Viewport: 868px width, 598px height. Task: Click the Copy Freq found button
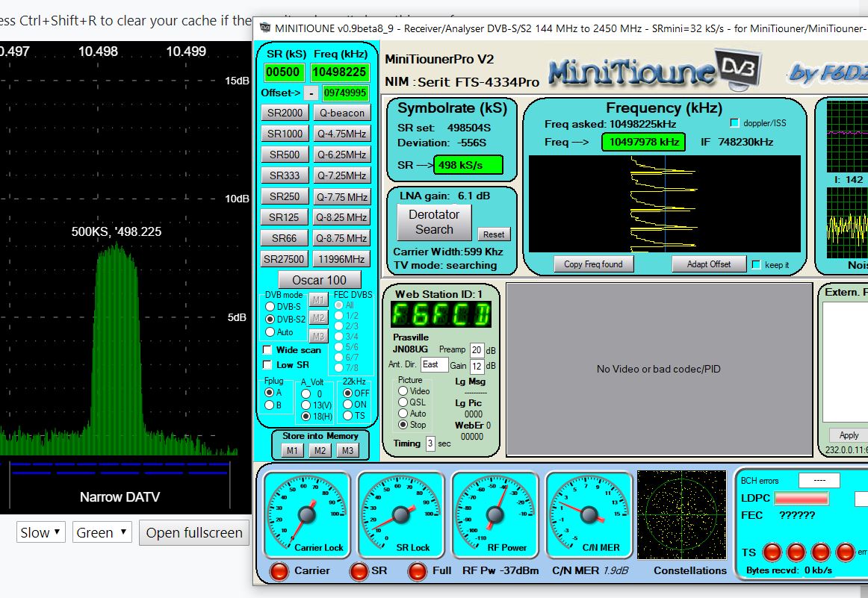click(593, 264)
